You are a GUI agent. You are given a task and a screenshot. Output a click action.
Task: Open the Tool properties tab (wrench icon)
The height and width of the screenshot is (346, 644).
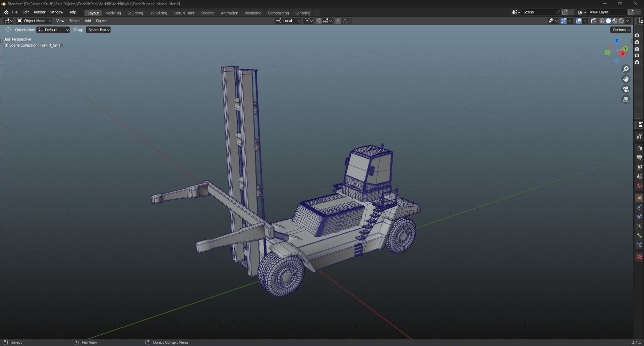click(x=639, y=136)
